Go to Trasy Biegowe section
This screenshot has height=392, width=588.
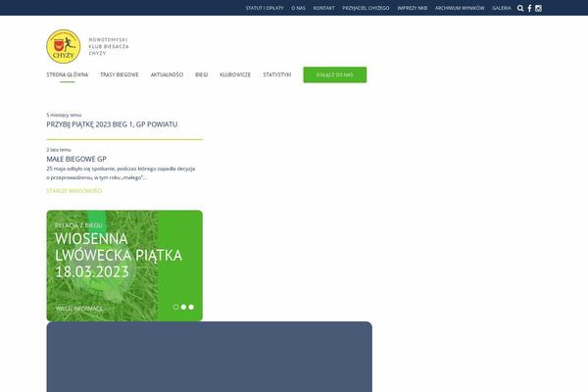pos(120,74)
